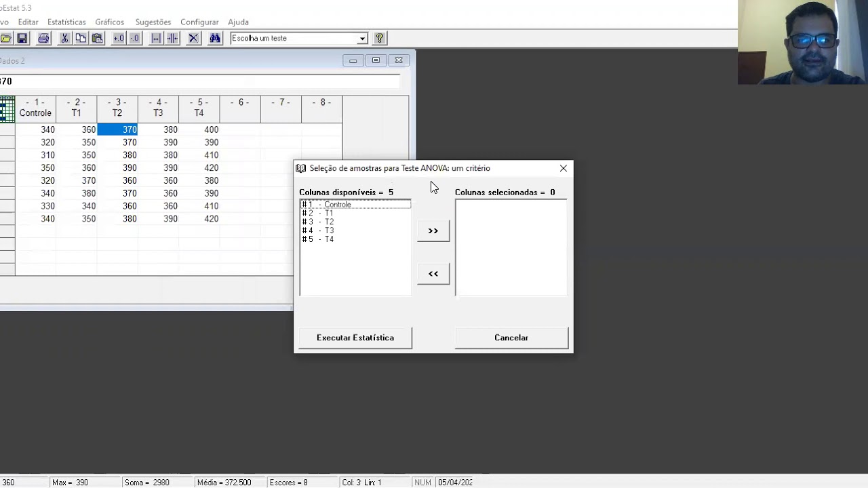Select '#4 - T3' in available columns
Image resolution: width=868 pixels, height=488 pixels.
[355, 231]
